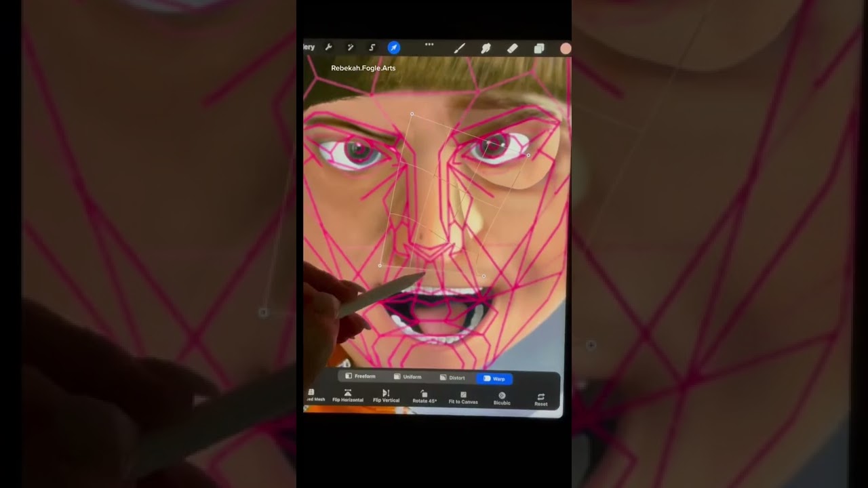Image resolution: width=868 pixels, height=488 pixels.
Task: Click the warp mesh node beside the right eye
Action: coord(528,155)
